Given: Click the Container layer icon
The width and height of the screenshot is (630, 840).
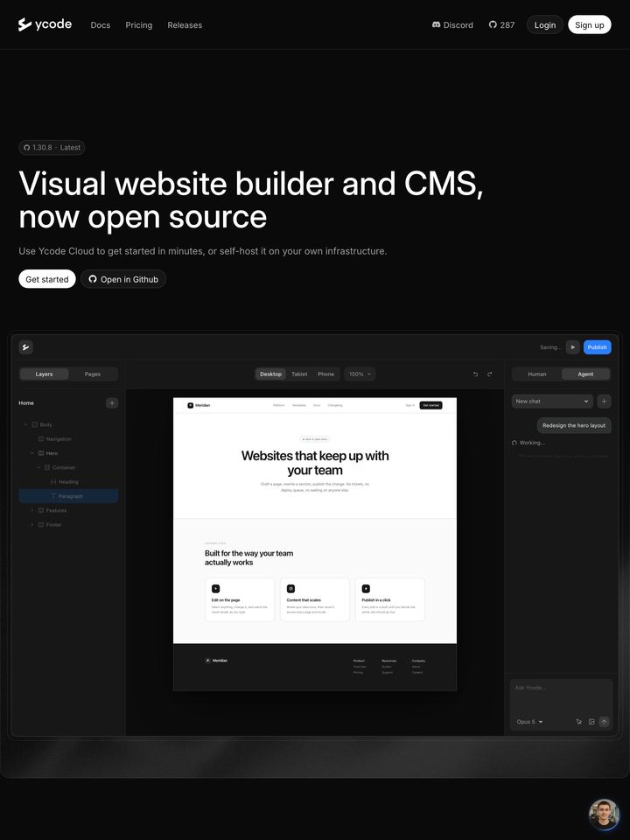Looking at the screenshot, I should point(47,467).
